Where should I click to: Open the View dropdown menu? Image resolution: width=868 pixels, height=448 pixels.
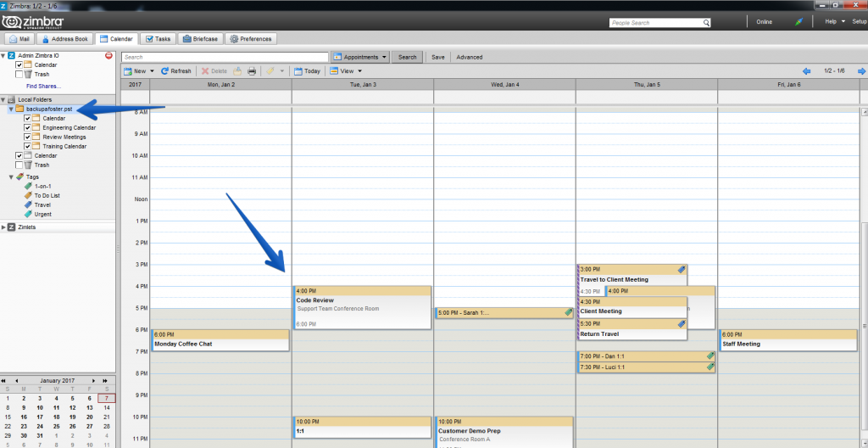coord(346,71)
